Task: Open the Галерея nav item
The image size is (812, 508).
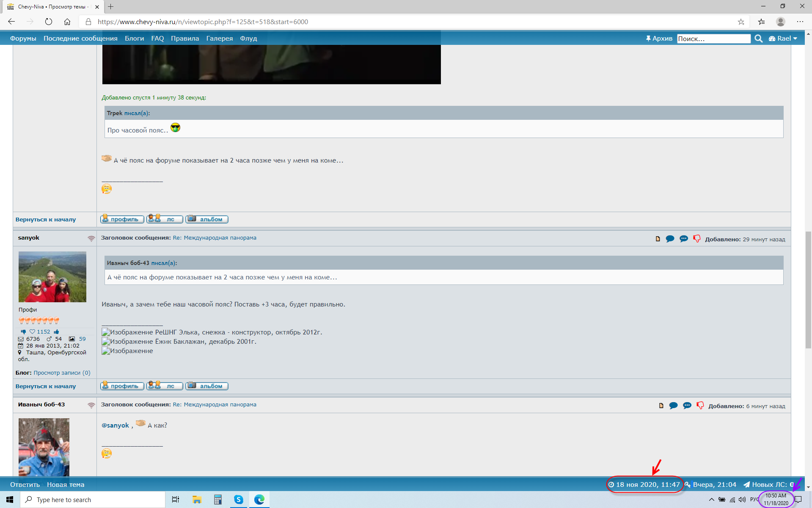Action: 220,39
